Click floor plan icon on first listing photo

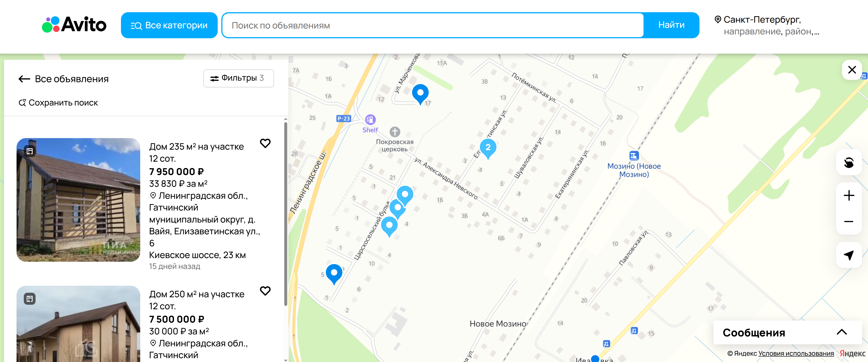coord(30,151)
